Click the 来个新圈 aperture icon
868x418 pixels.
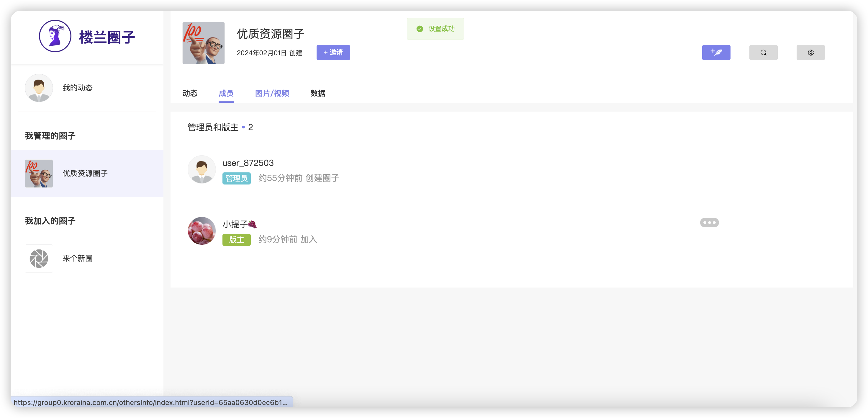click(x=39, y=259)
